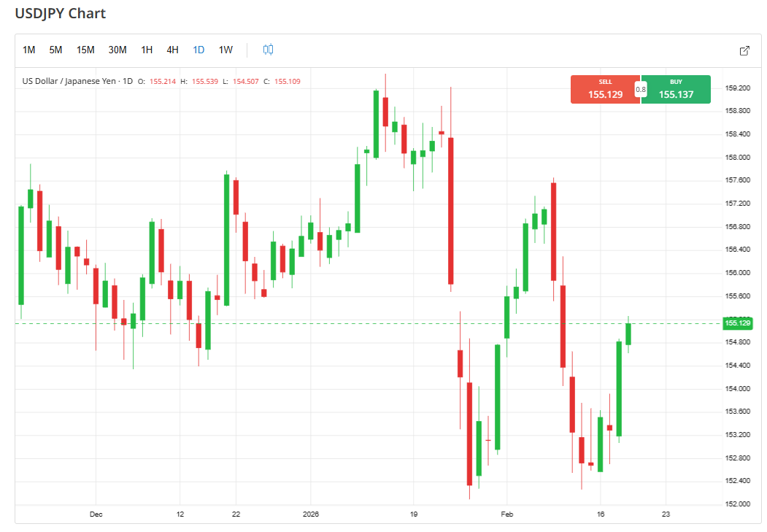This screenshot has width=767, height=532.
Task: Click the latest green candlestick
Action: point(628,334)
